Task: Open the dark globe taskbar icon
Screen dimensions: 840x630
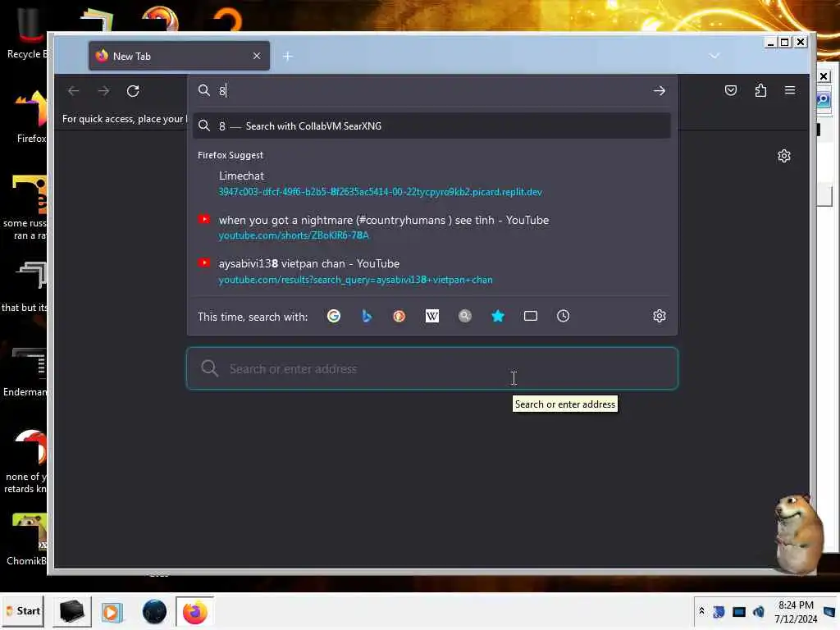Action: 154,612
